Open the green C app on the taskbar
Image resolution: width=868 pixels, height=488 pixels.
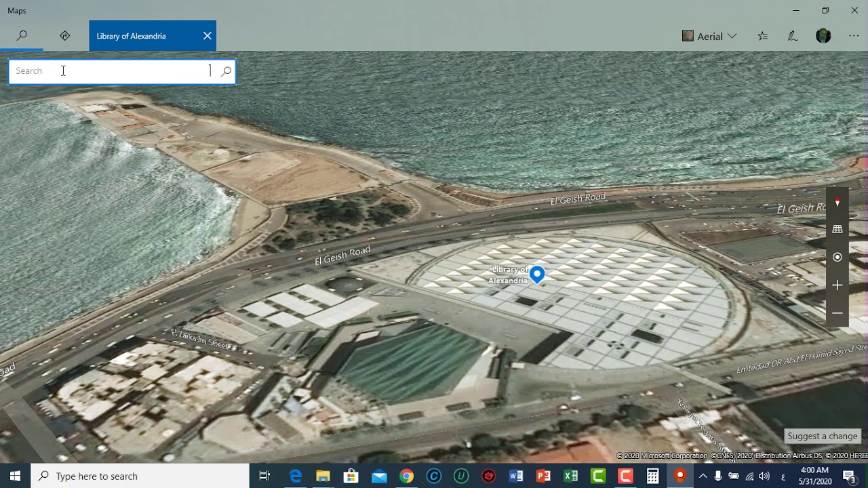598,476
